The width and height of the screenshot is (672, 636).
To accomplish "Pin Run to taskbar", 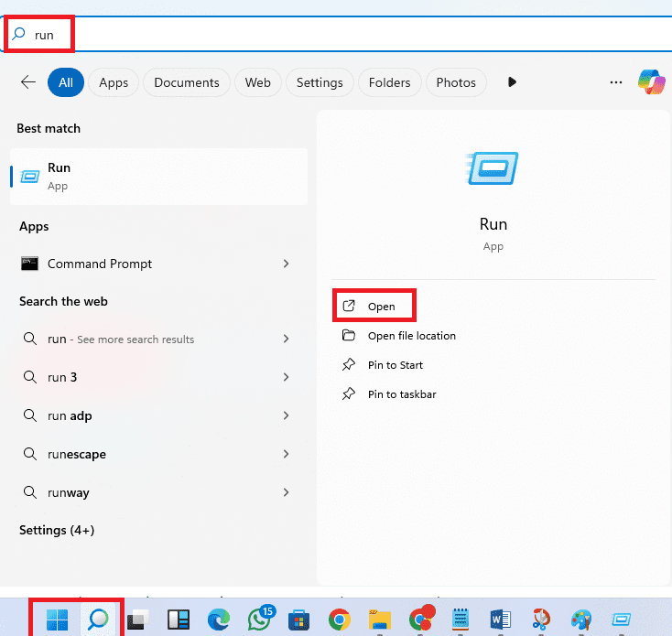I will (389, 394).
